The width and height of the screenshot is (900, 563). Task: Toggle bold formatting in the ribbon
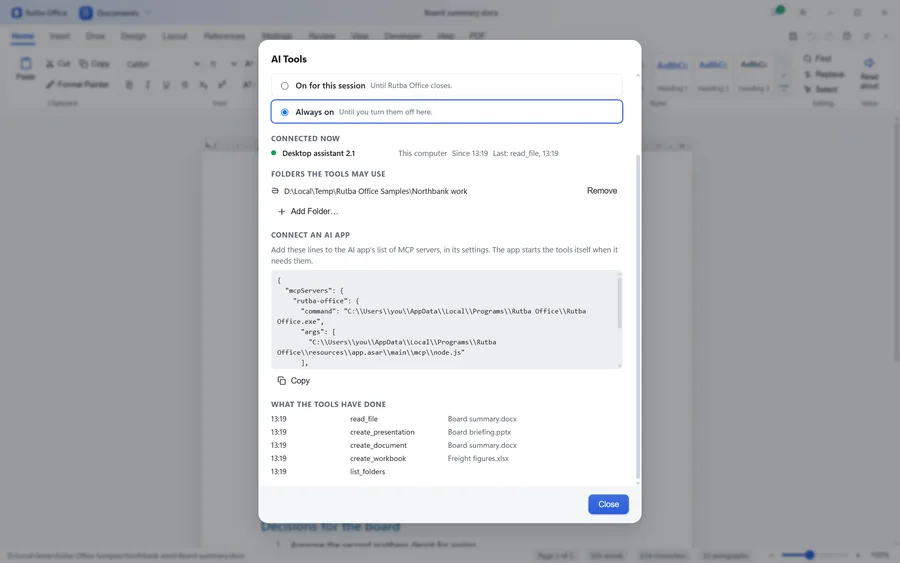coord(129,85)
